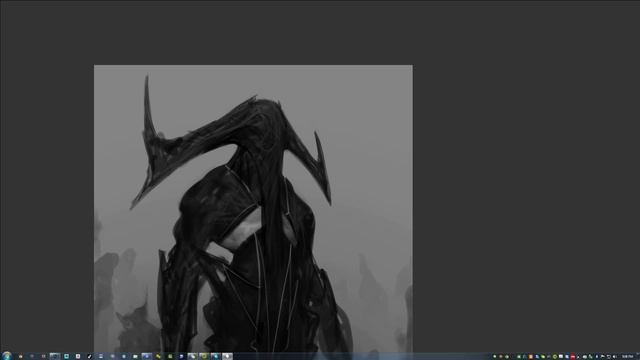Open the teal square icon on the taskbar

[67, 356]
